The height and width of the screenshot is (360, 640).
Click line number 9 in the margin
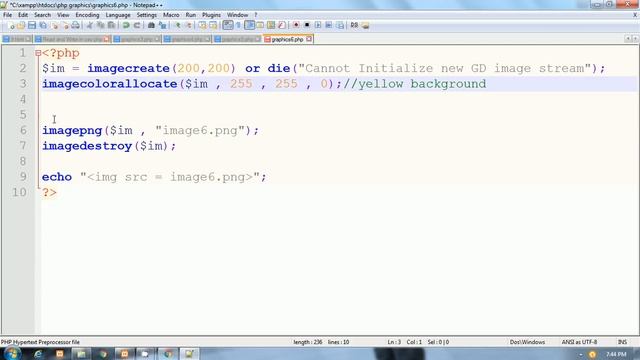(22, 177)
